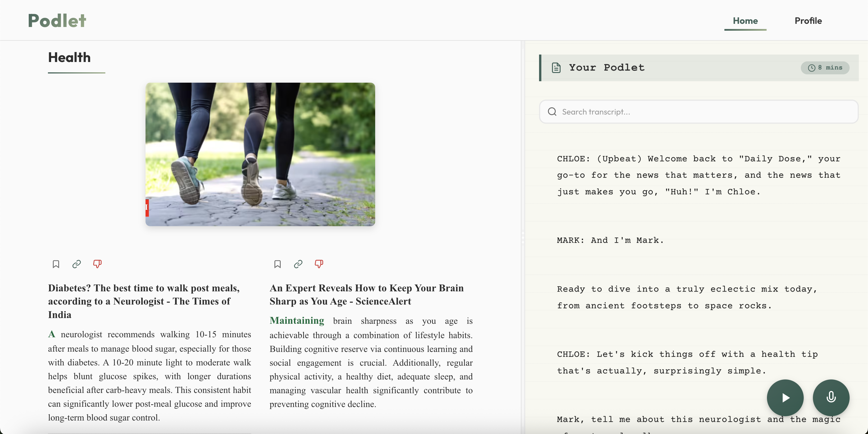Screen dimensions: 868x434
Task: Bookmark the Brain Sharp ScienceAlert article
Action: point(277,264)
